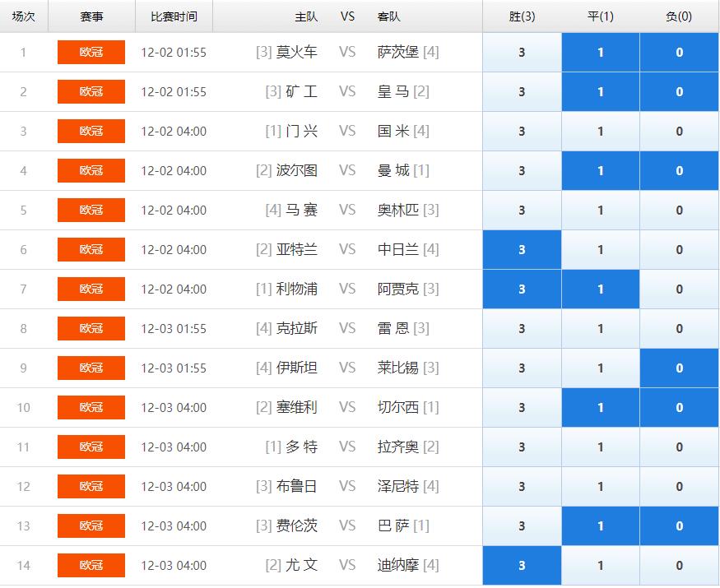Open away team 中日兰
The height and width of the screenshot is (588, 720).
point(398,250)
